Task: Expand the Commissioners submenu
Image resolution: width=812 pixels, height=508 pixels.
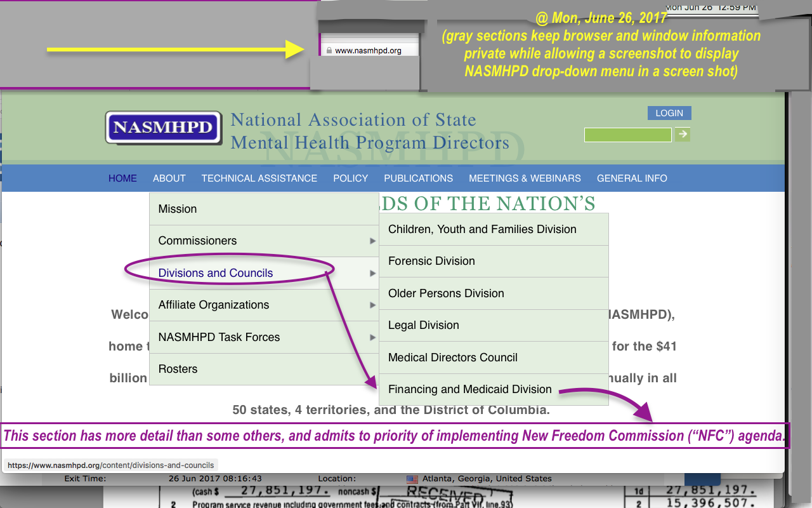Action: [x=197, y=241]
